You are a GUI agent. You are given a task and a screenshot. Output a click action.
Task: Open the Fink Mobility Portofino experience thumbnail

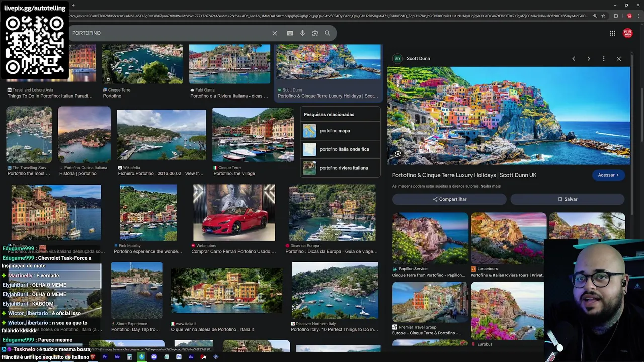click(x=148, y=213)
